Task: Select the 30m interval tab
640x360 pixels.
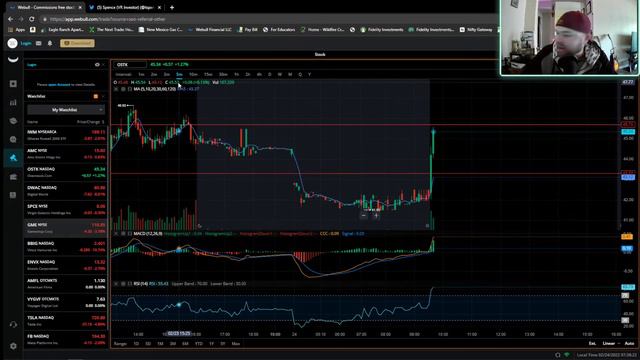Action: [x=223, y=75]
